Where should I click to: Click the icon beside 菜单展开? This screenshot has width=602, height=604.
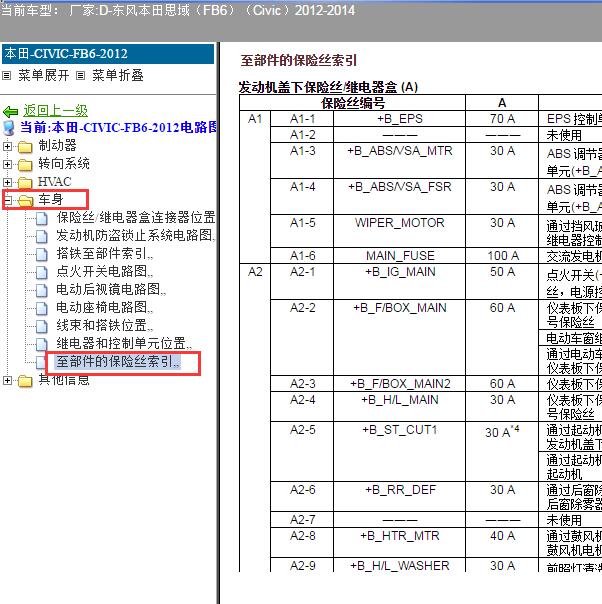6,76
